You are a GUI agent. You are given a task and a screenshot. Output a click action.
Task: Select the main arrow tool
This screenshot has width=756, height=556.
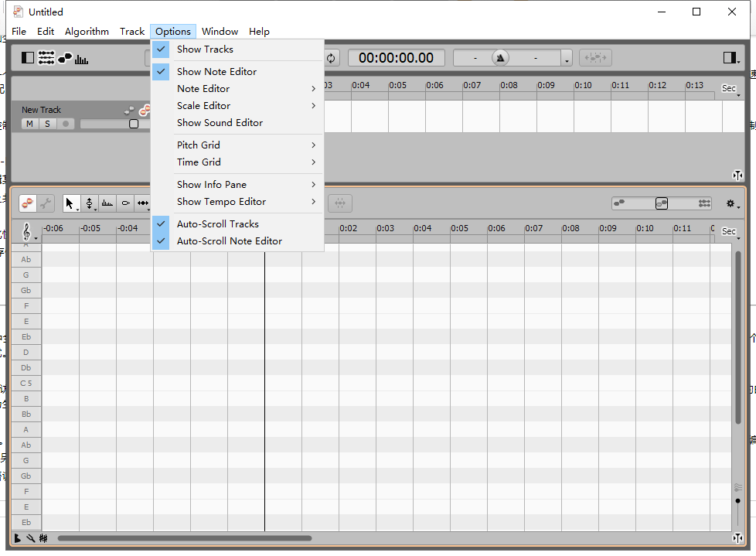pyautogui.click(x=70, y=203)
